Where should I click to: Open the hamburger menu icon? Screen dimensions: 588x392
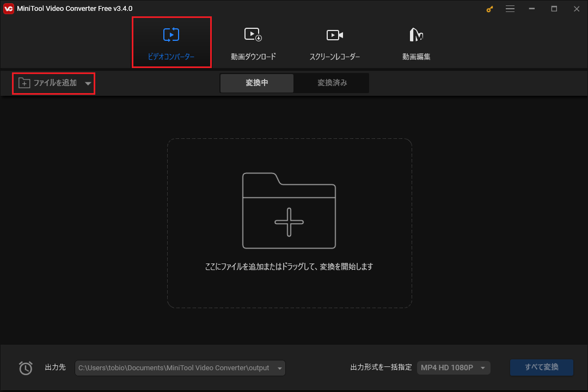pos(510,9)
